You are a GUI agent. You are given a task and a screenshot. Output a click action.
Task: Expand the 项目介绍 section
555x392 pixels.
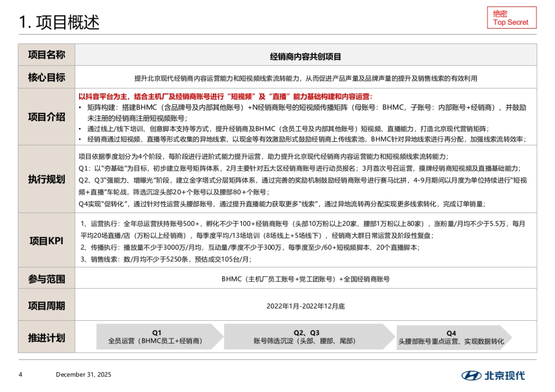(x=46, y=117)
